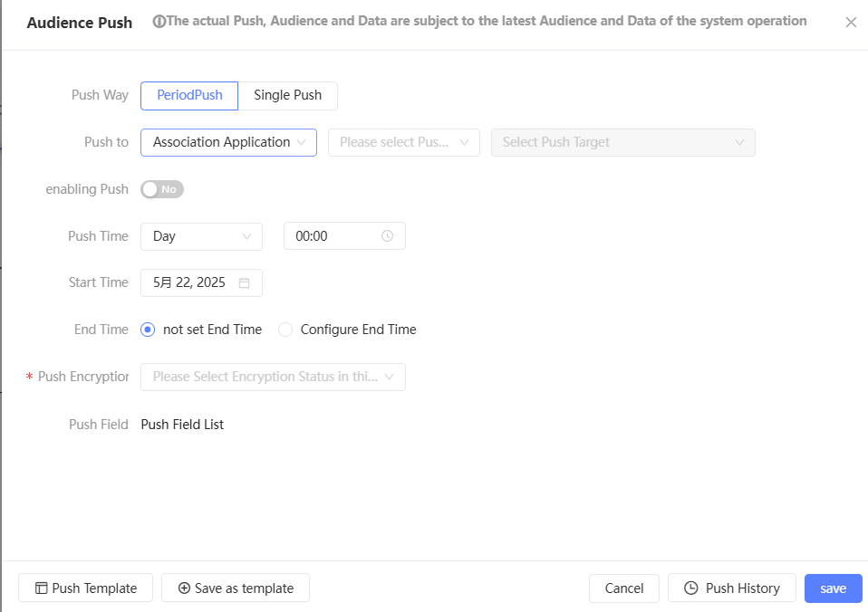Toggle the enabling Push switch

click(162, 189)
